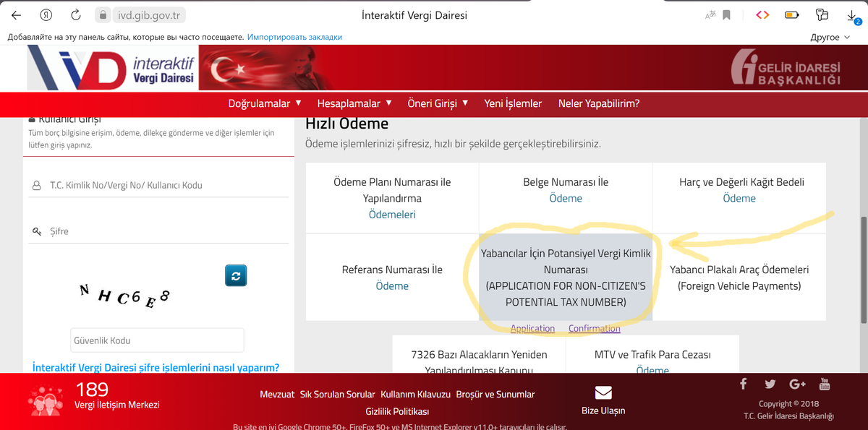Open the page translate icon
Viewport: 868px width, 430px height.
point(710,14)
